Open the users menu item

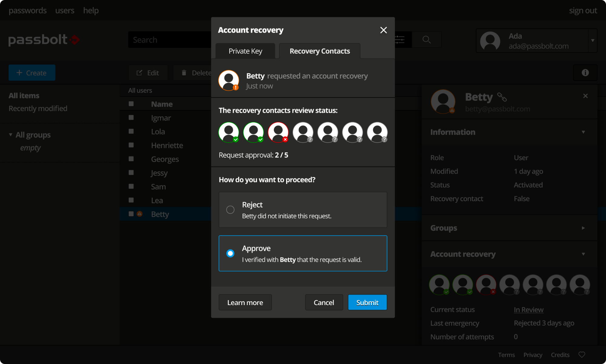pos(65,10)
